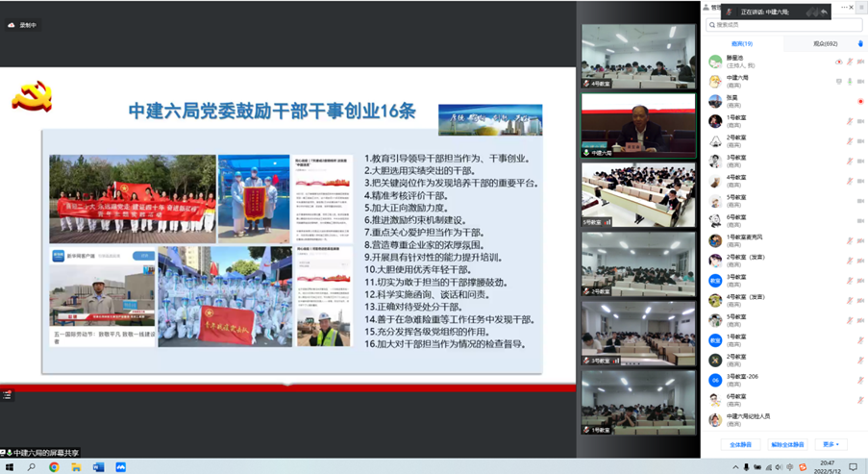The image size is (868, 474).
Task: Click the mic icon next to 中建六局 participant
Action: point(849,81)
